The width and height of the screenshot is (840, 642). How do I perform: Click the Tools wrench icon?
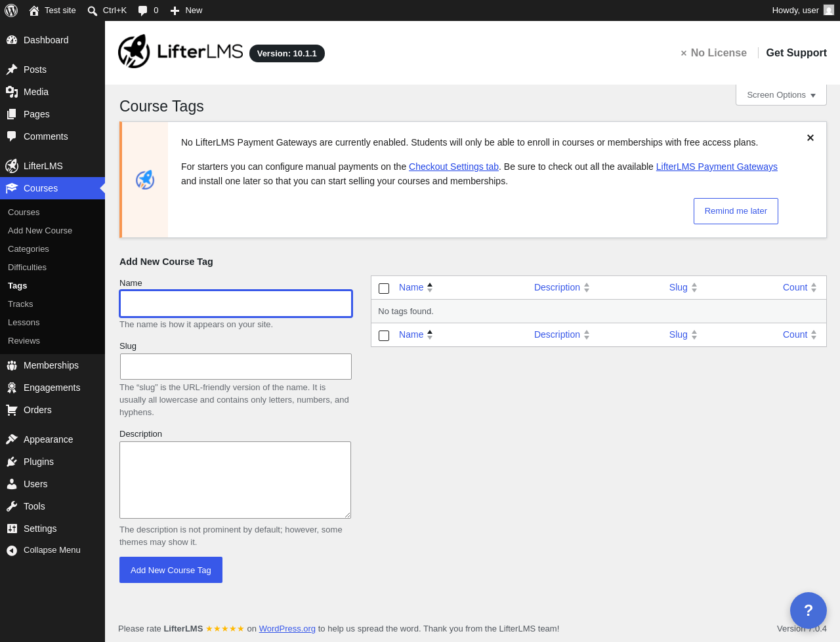click(x=12, y=506)
